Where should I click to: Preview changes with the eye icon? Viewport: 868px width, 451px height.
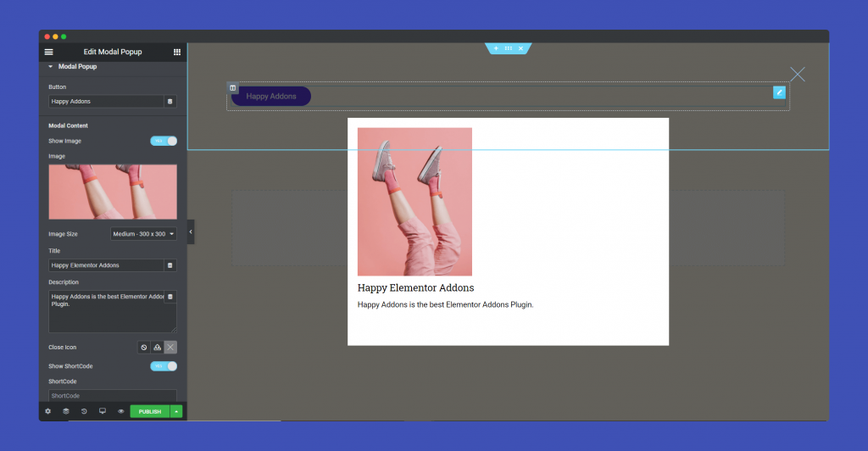120,412
